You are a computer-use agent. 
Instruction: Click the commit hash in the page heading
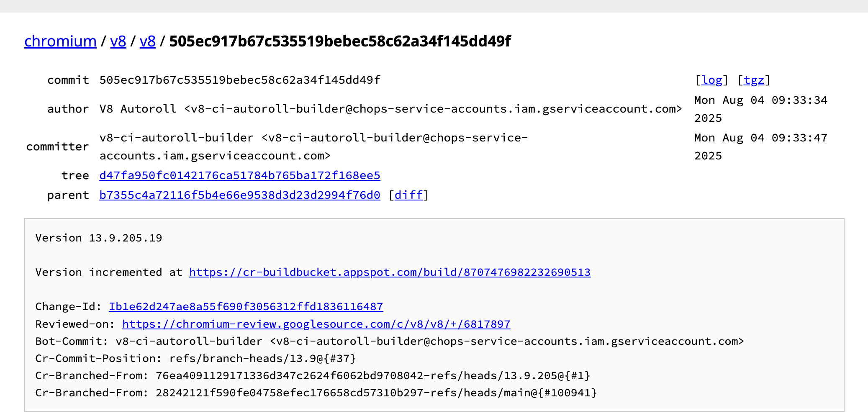pos(340,41)
